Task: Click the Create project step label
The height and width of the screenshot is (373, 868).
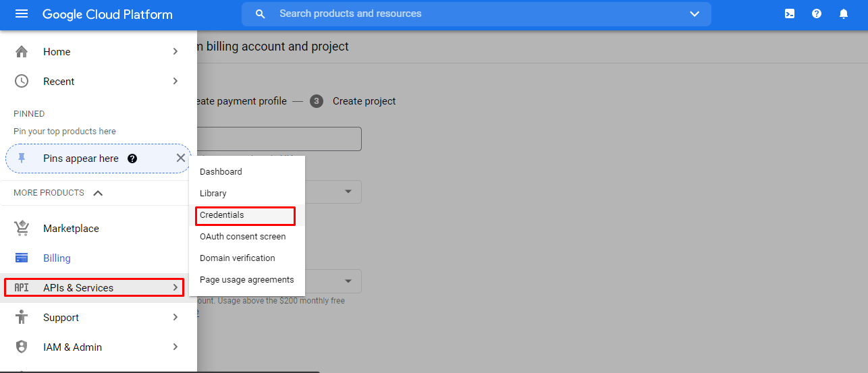Action: click(364, 101)
